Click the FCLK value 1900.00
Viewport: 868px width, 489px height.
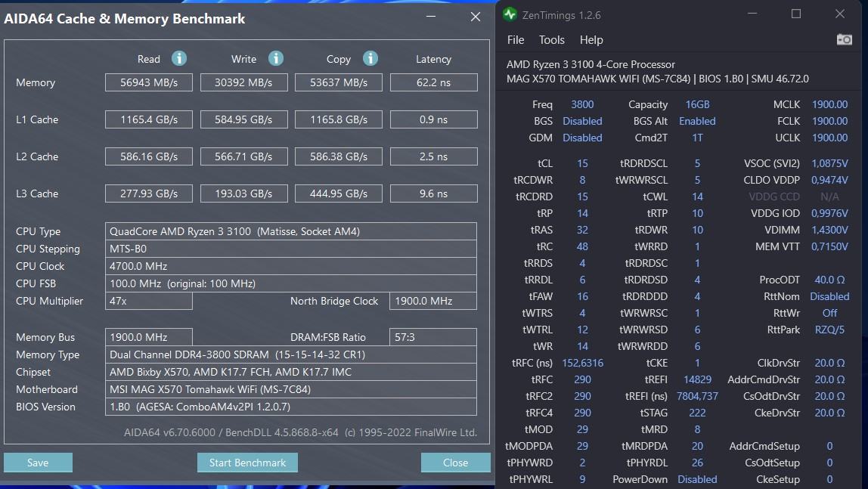(829, 121)
